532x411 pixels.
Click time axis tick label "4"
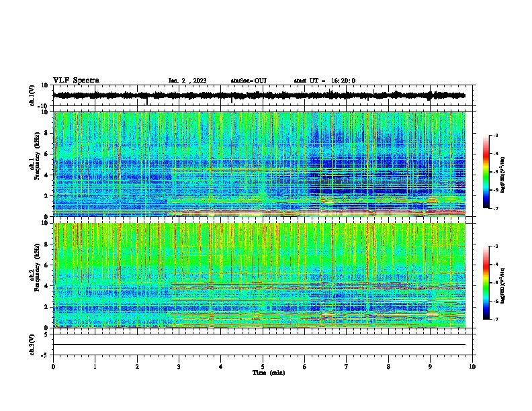point(221,367)
